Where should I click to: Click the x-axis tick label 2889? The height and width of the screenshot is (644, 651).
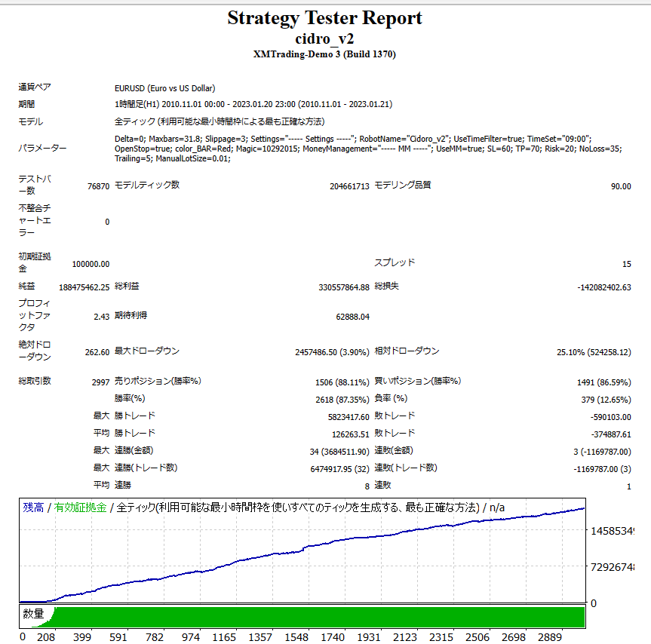click(x=550, y=637)
